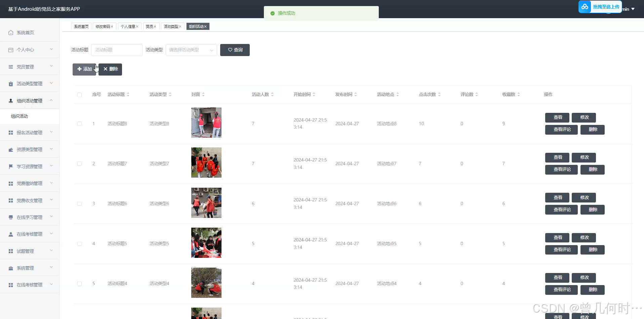Sort by 点击次数 column arrows
This screenshot has width=644, height=319.
(439, 95)
